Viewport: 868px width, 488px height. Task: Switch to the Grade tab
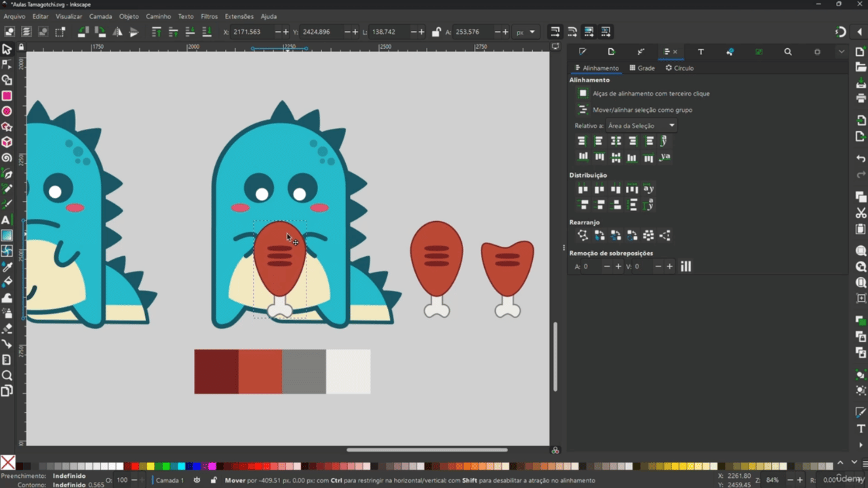(642, 68)
